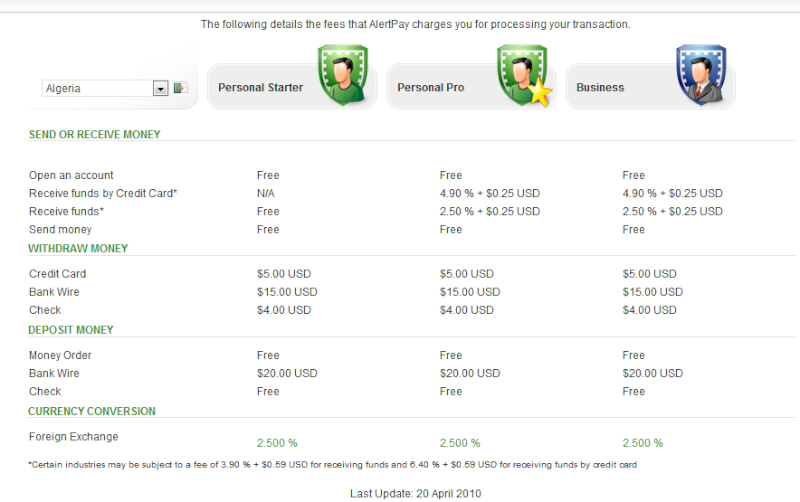Click the withdraw 'Check' row label

45,310
